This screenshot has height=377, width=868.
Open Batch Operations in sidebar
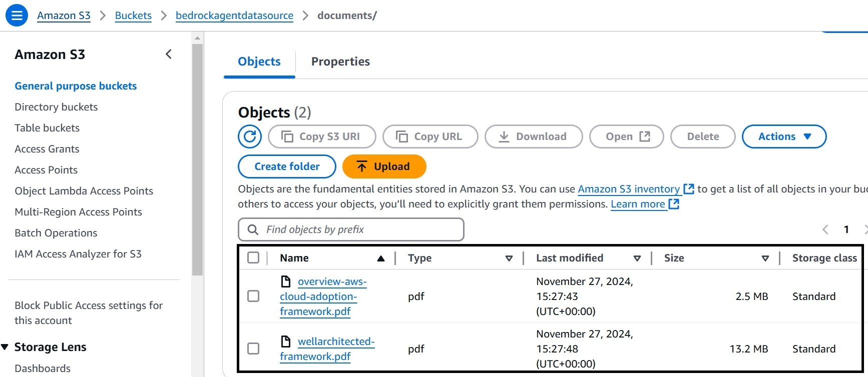(x=56, y=233)
